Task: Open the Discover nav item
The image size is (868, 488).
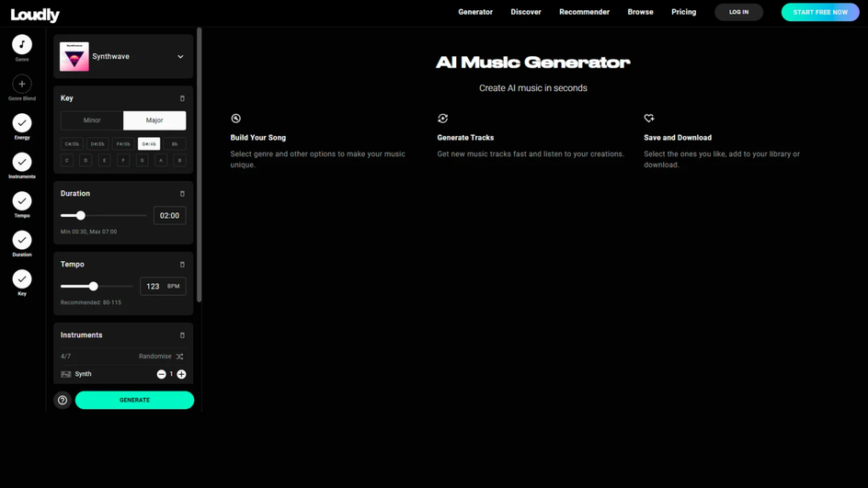Action: 526,12
